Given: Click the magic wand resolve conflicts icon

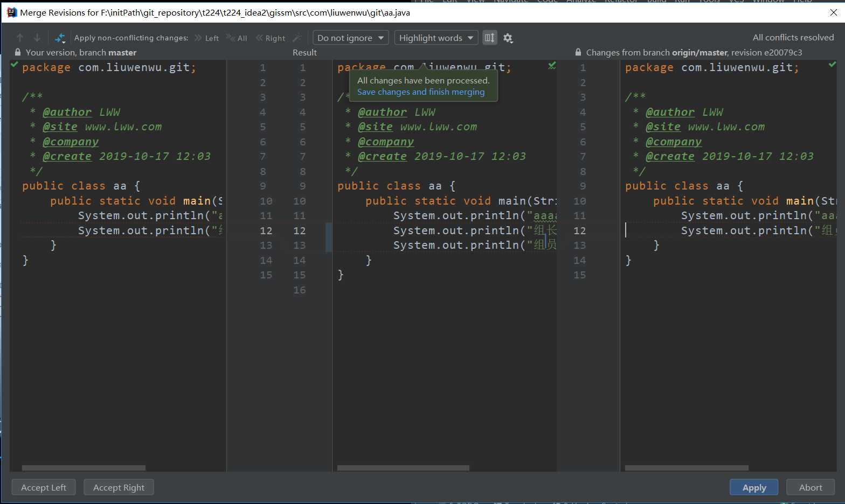Looking at the screenshot, I should click(297, 38).
